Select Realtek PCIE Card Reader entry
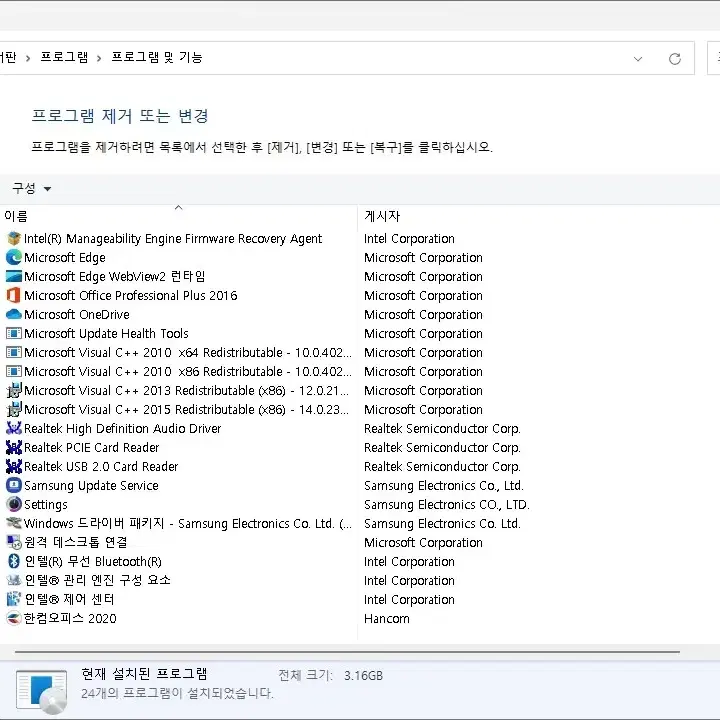This screenshot has height=720, width=720. 91,447
